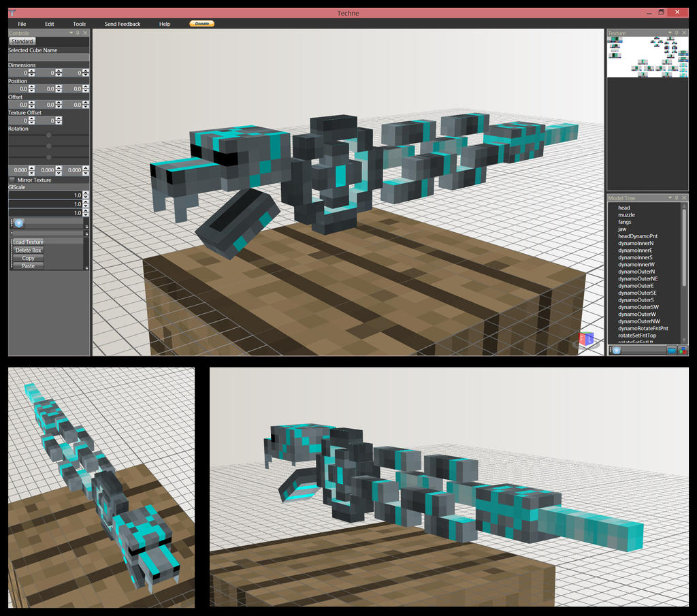Click the first Rotation slider
697x616 pixels.
(x=48, y=135)
